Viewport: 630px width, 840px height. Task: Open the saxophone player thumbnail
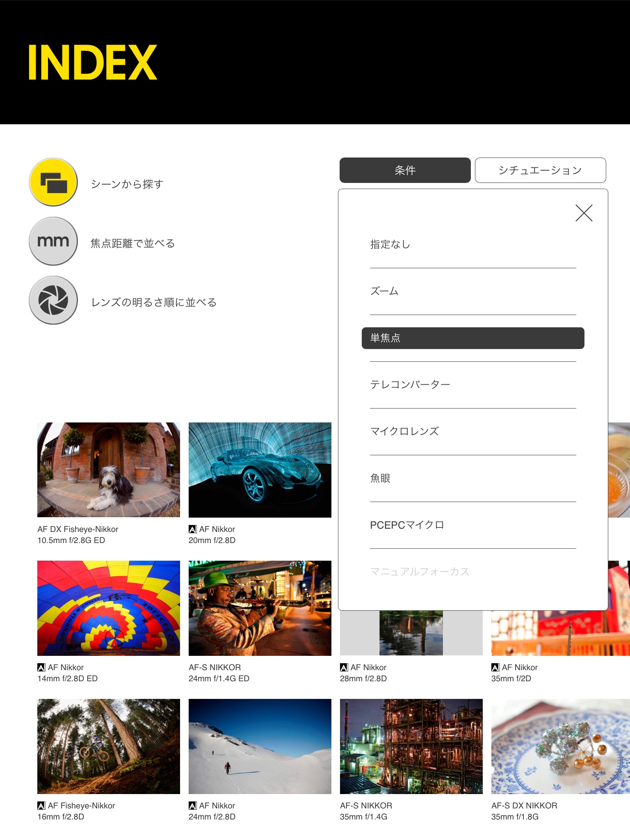260,608
